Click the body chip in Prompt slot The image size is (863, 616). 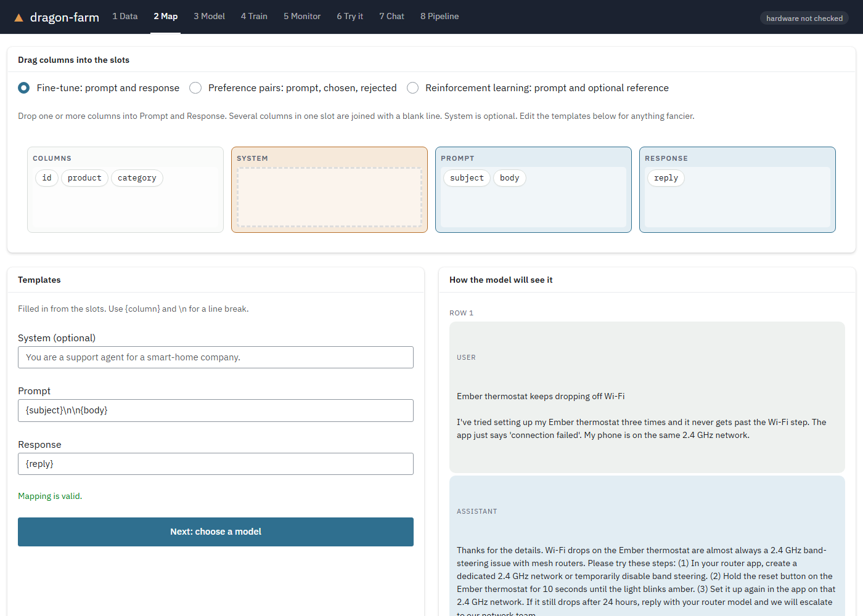[x=509, y=178]
